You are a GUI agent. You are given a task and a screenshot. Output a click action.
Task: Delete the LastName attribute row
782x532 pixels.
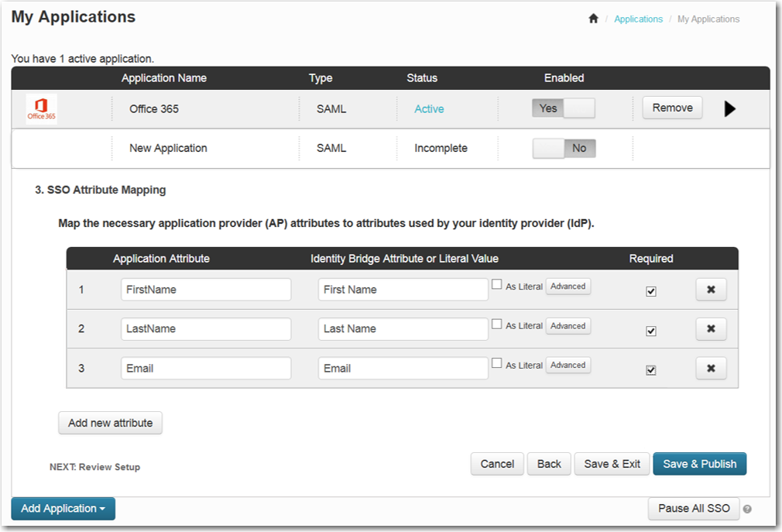(711, 329)
